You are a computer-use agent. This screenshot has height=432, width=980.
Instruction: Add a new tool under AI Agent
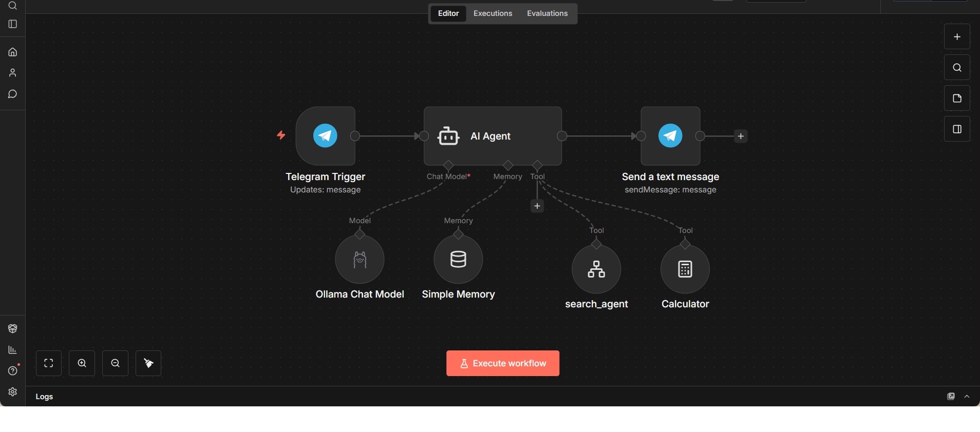pos(537,206)
